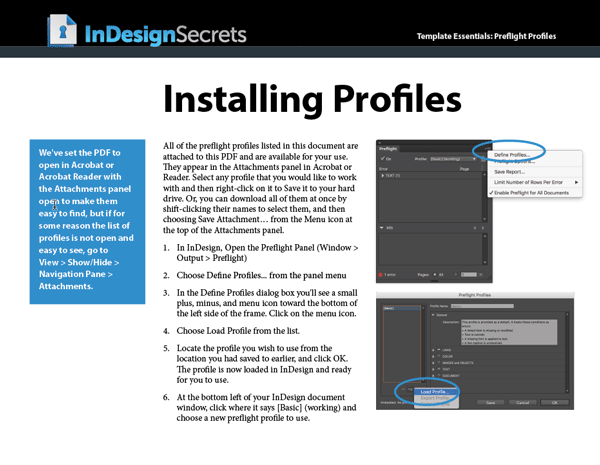Collapse the Info section triangle
Viewport: 600px width, 465px height.
click(382, 228)
